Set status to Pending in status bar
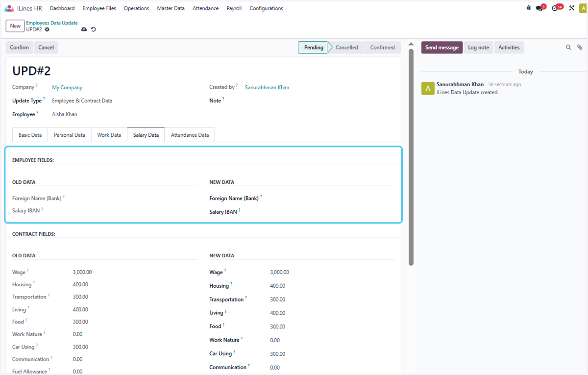The image size is (588, 375). coord(314,48)
